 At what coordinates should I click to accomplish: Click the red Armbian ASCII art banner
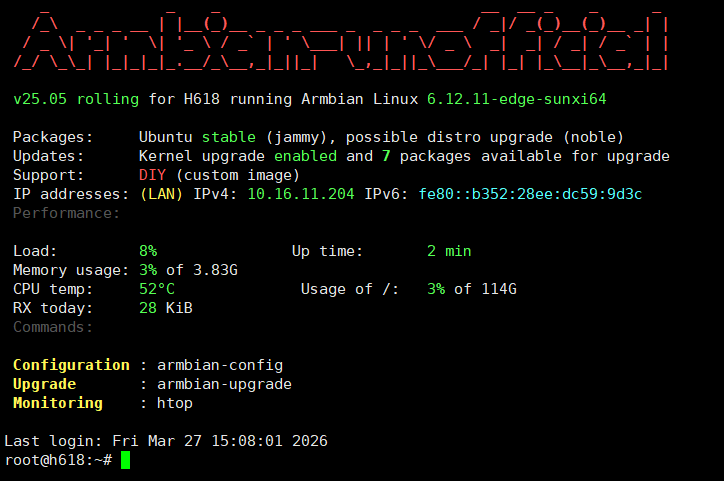pos(341,42)
